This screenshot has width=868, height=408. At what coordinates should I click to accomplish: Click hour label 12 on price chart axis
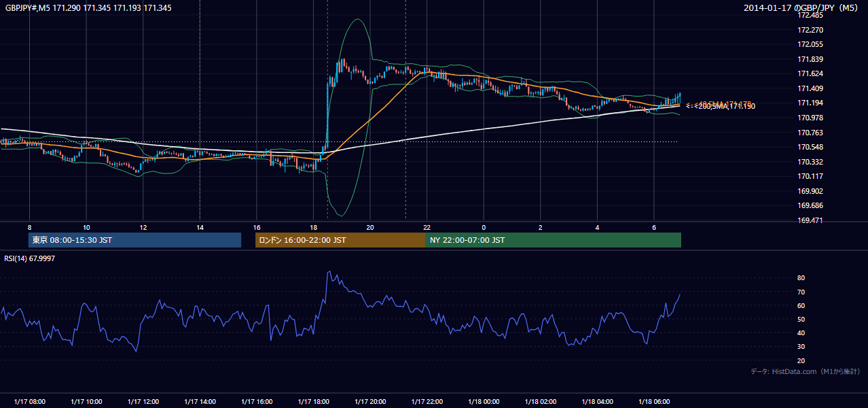tap(143, 227)
